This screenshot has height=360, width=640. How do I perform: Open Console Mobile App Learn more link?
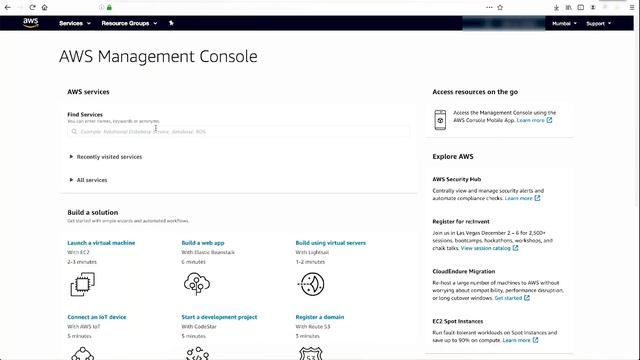[x=534, y=120]
